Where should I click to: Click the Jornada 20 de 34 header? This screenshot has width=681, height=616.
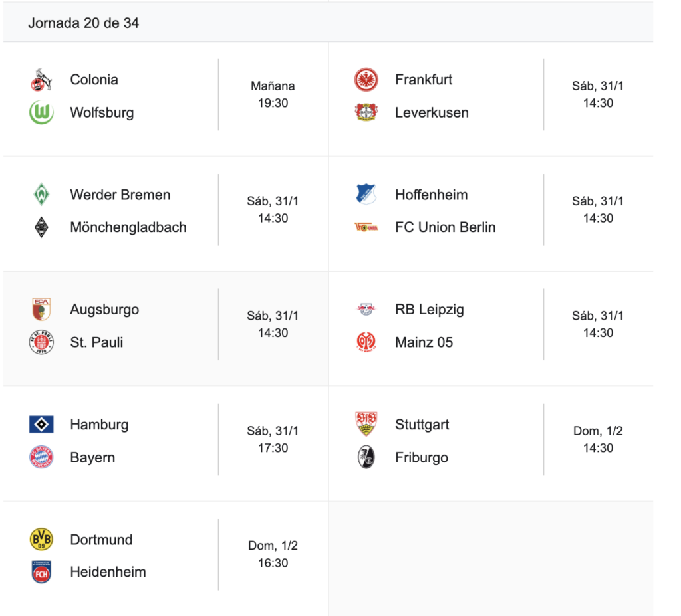(83, 23)
